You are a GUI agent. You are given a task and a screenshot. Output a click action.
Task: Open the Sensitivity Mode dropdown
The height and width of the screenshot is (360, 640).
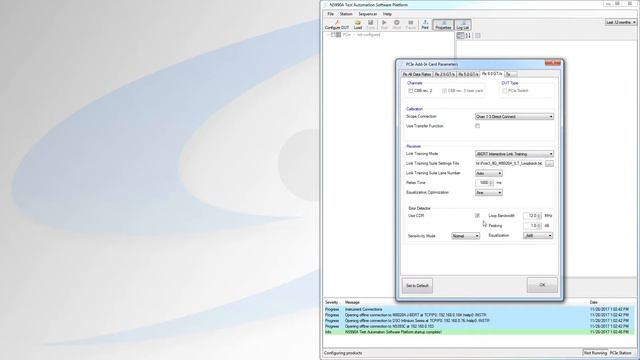click(465, 236)
